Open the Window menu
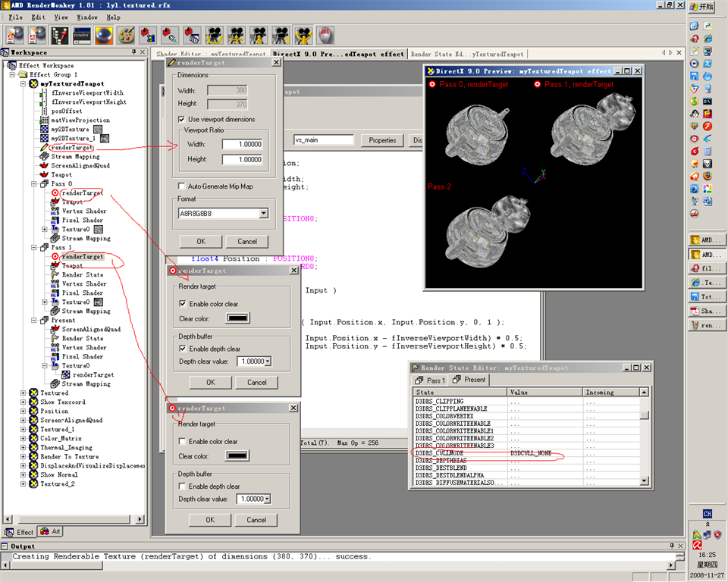This screenshot has width=728, height=582. tap(87, 17)
